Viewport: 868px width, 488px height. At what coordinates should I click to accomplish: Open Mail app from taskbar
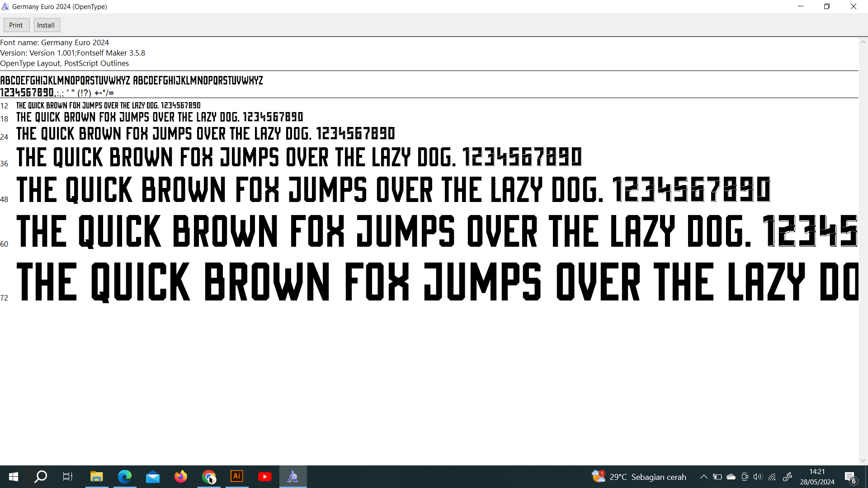(153, 477)
